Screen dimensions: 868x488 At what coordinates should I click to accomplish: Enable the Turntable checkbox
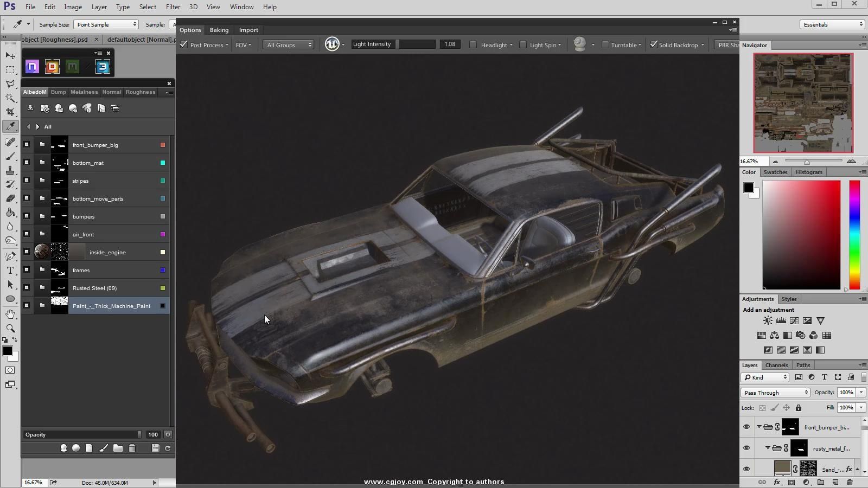605,44
